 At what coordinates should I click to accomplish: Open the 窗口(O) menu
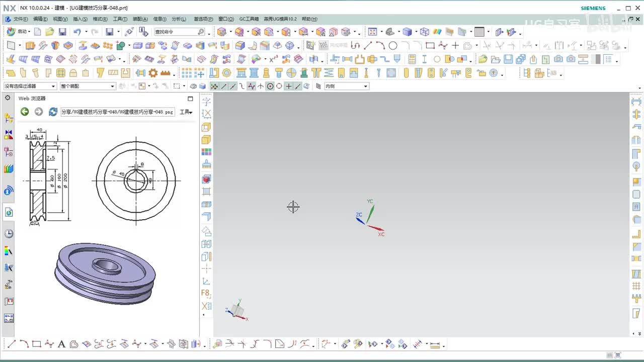[226, 19]
